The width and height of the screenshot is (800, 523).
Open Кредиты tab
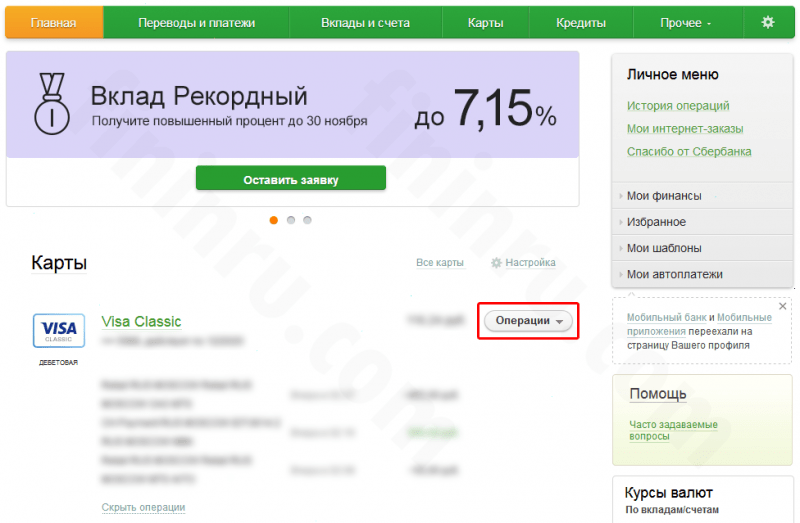click(581, 23)
